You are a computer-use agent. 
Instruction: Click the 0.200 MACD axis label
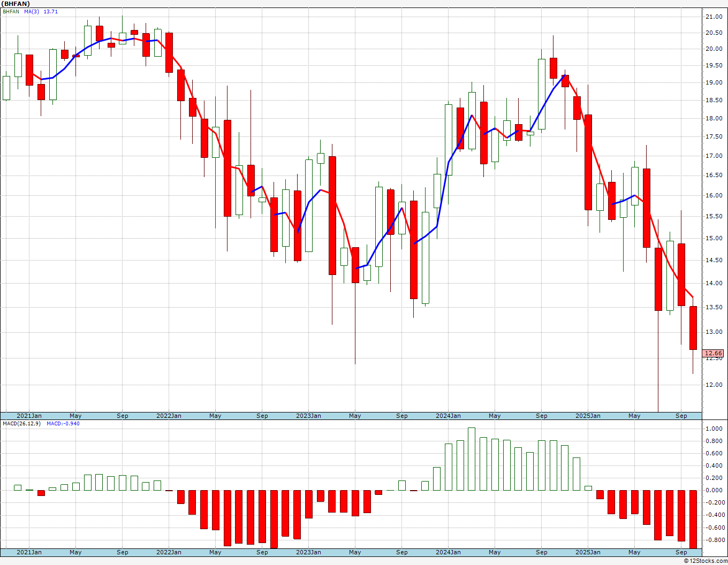pyautogui.click(x=714, y=478)
